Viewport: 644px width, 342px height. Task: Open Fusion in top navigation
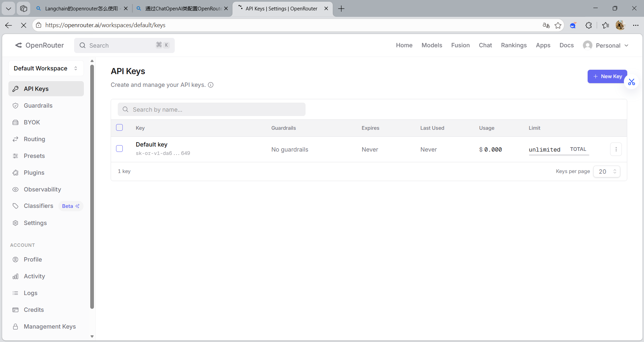pos(460,45)
